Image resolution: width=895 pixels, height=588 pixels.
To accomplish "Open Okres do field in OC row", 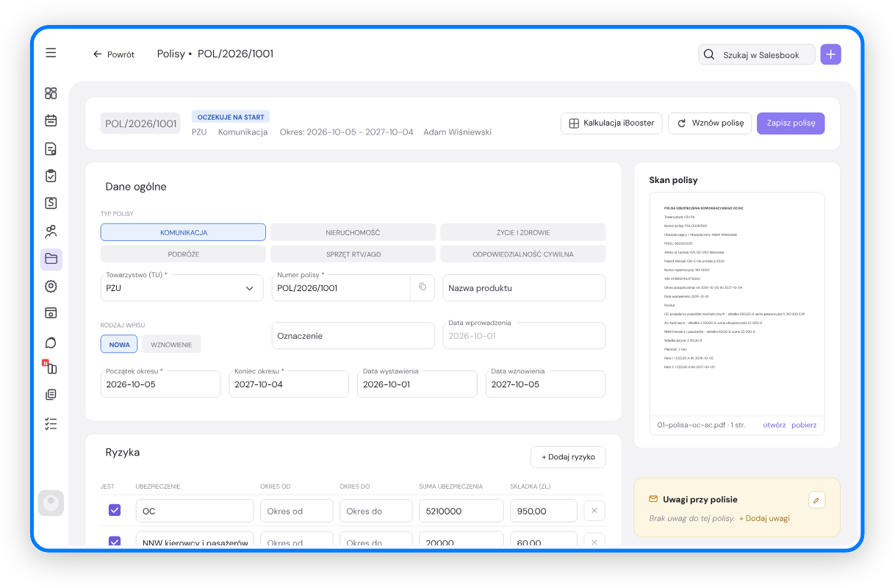I will (x=376, y=511).
